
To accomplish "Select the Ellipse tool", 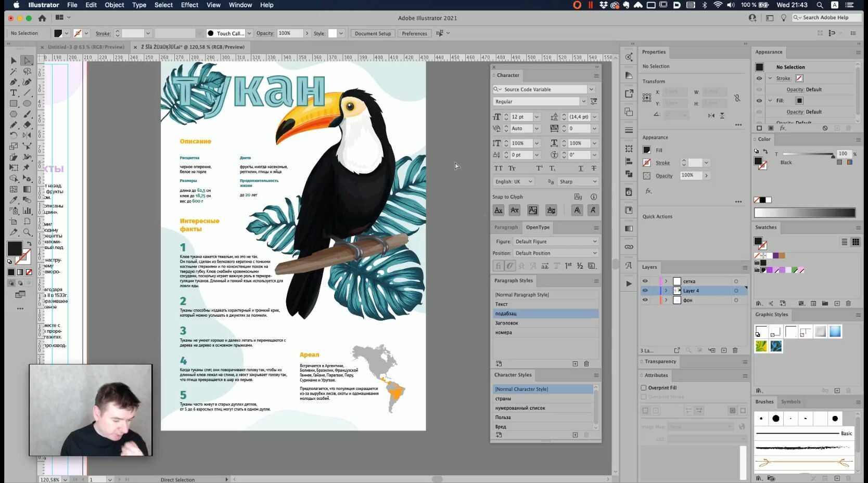I will 27,103.
